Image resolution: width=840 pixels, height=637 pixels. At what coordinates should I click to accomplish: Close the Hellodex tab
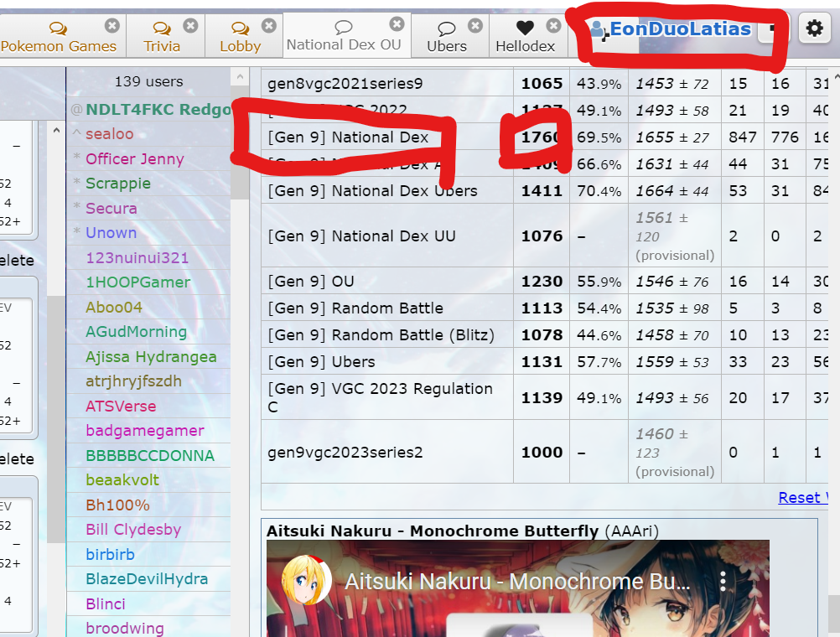click(553, 26)
